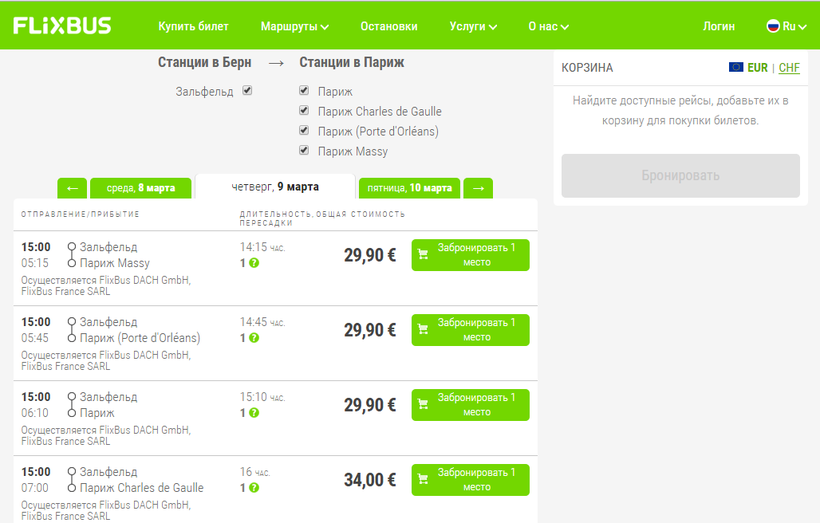Expand the О нас menu
Screen dimensions: 820x523
(547, 27)
